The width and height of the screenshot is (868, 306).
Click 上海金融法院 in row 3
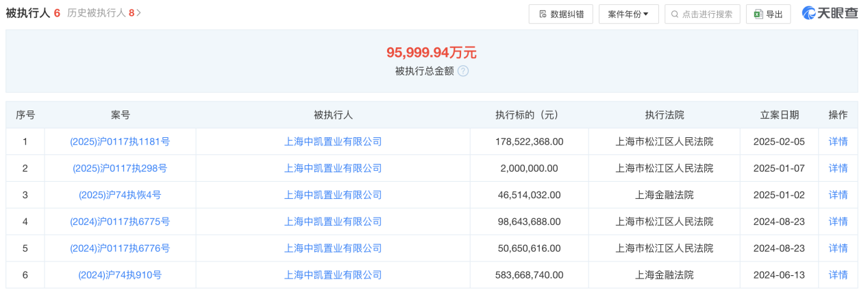(x=664, y=195)
